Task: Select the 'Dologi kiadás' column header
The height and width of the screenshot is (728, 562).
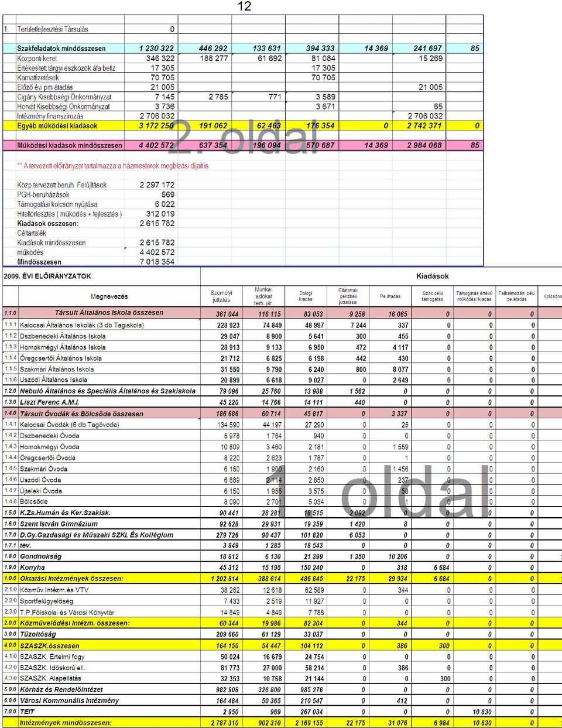Action: pos(306,296)
